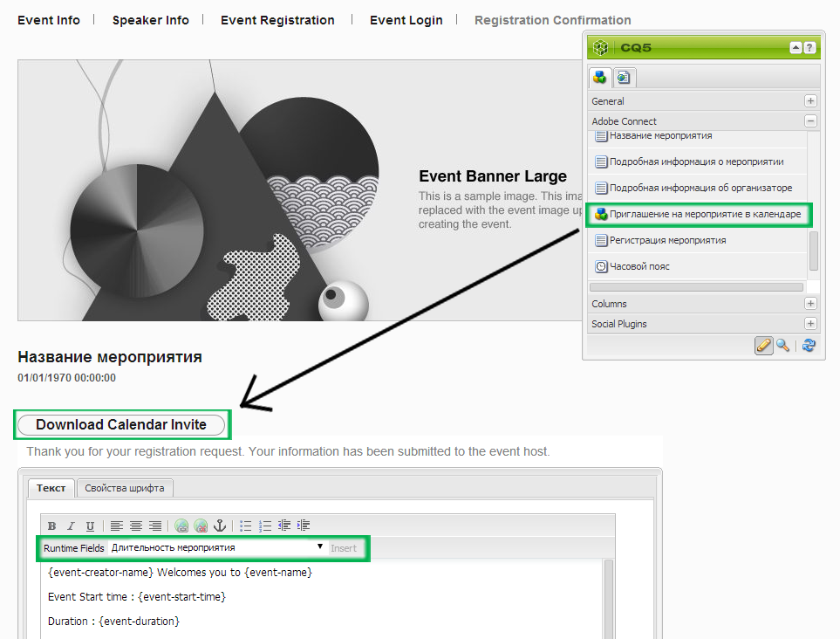Select Название мероприятия component in sidekick
This screenshot has height=639, width=840.
pyautogui.click(x=697, y=136)
